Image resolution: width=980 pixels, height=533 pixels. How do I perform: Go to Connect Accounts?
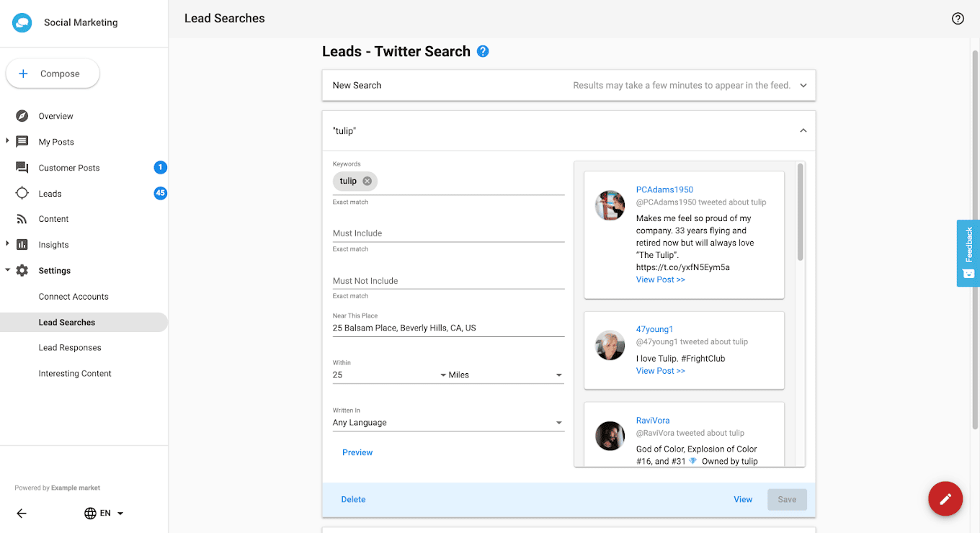click(x=73, y=297)
